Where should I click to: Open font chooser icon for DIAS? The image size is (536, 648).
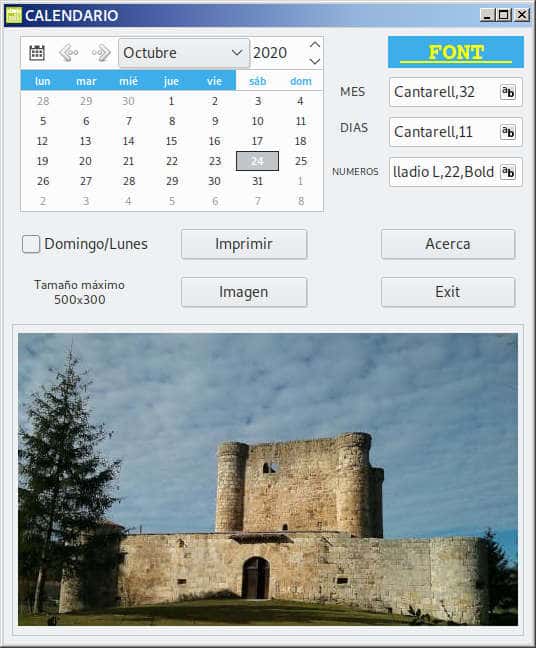tap(508, 132)
